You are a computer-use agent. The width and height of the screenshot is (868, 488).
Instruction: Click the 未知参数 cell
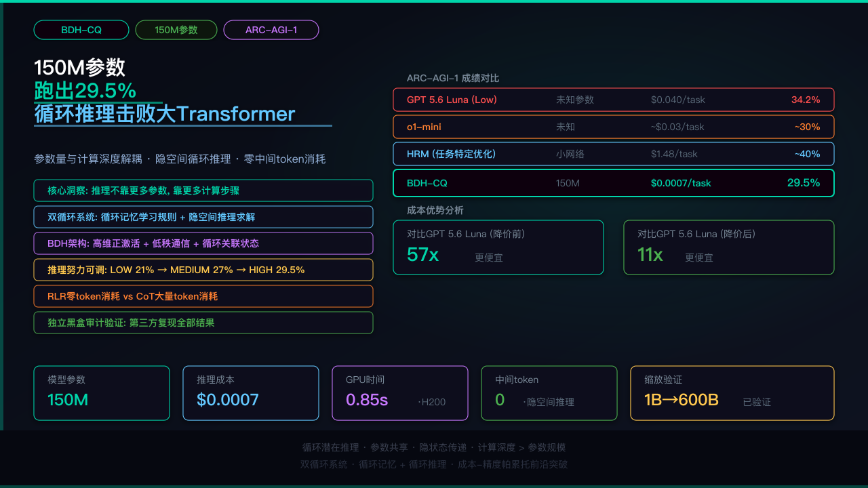click(575, 100)
